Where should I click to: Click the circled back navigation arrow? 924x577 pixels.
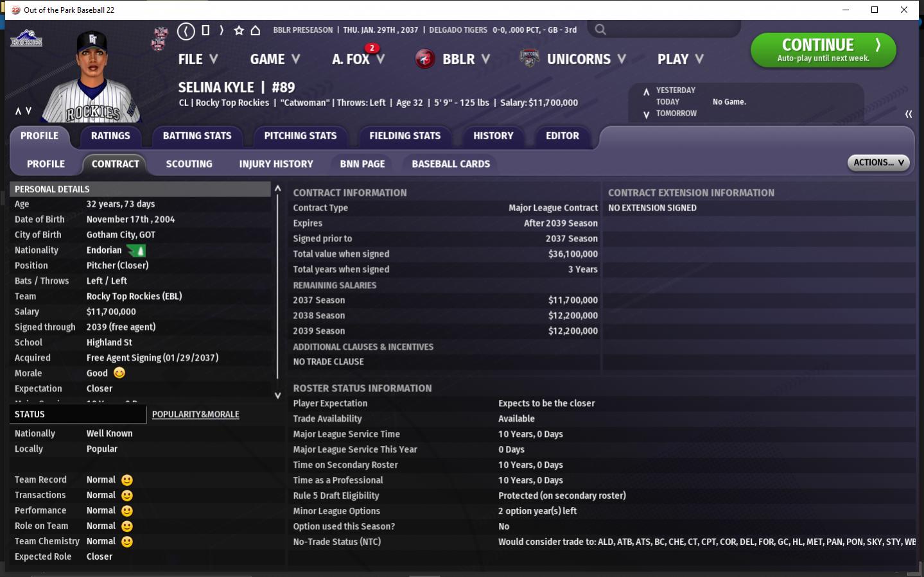pyautogui.click(x=186, y=31)
